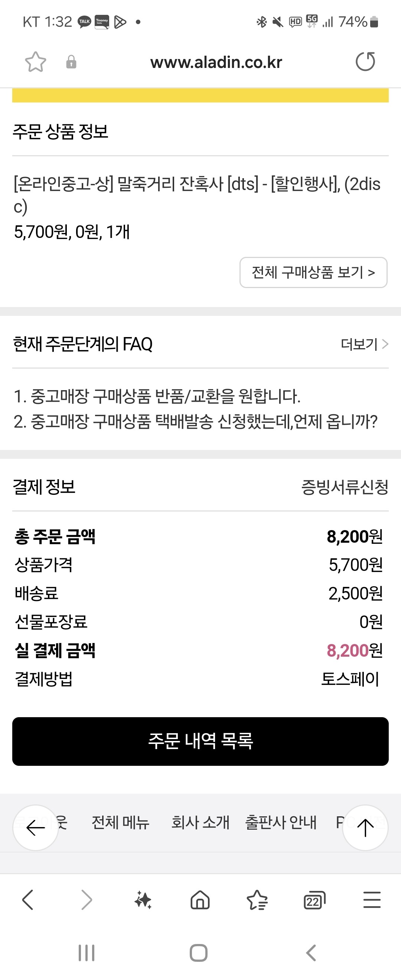Expand FAQ with the 더보기 chevron
401x980 pixels.
point(365,344)
